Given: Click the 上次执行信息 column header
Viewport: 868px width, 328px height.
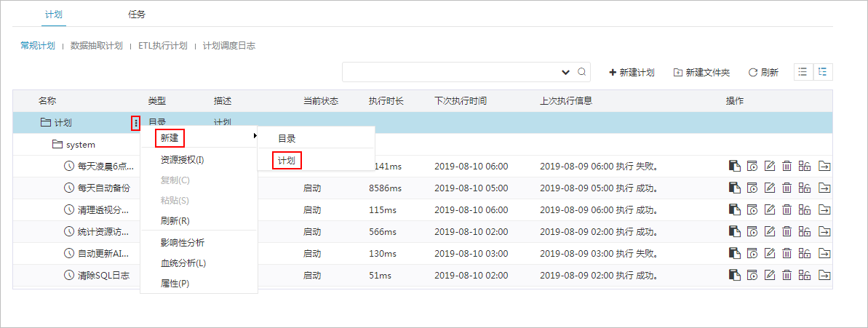Looking at the screenshot, I should tap(566, 100).
